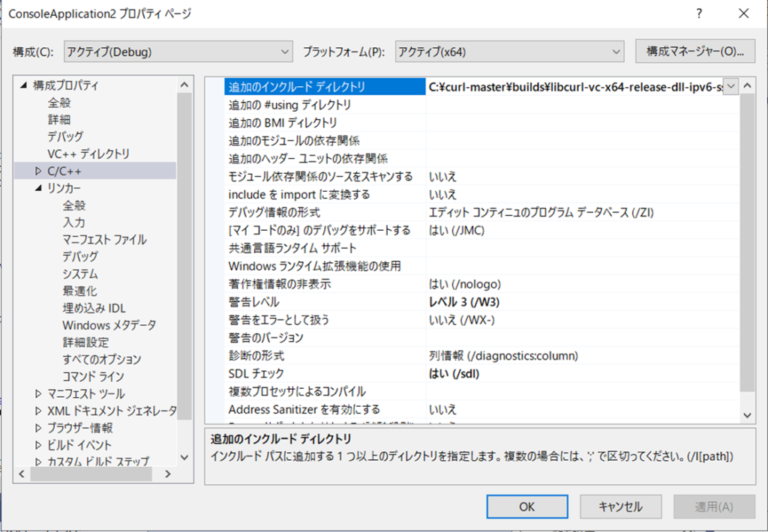The width and height of the screenshot is (768, 532).
Task: Click the help question mark icon
Action: tap(699, 13)
